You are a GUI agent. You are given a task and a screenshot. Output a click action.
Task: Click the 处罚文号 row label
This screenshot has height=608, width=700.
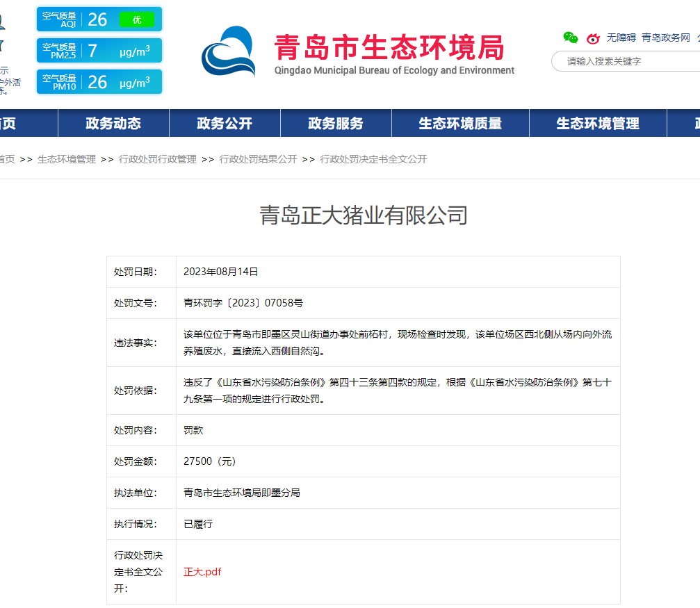click(x=136, y=303)
